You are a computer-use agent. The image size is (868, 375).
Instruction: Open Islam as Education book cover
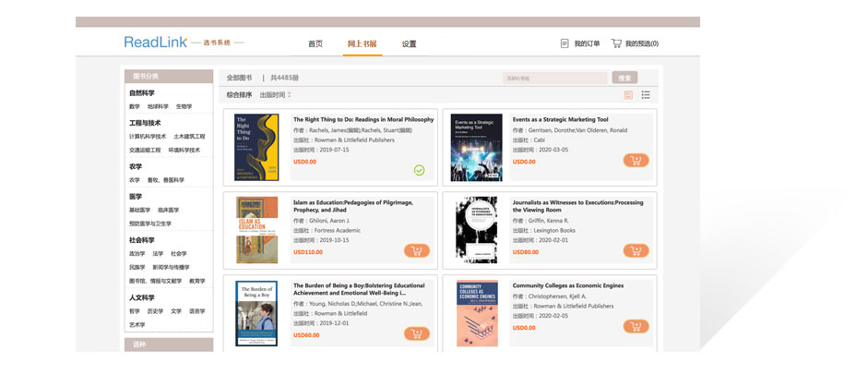coord(256,230)
